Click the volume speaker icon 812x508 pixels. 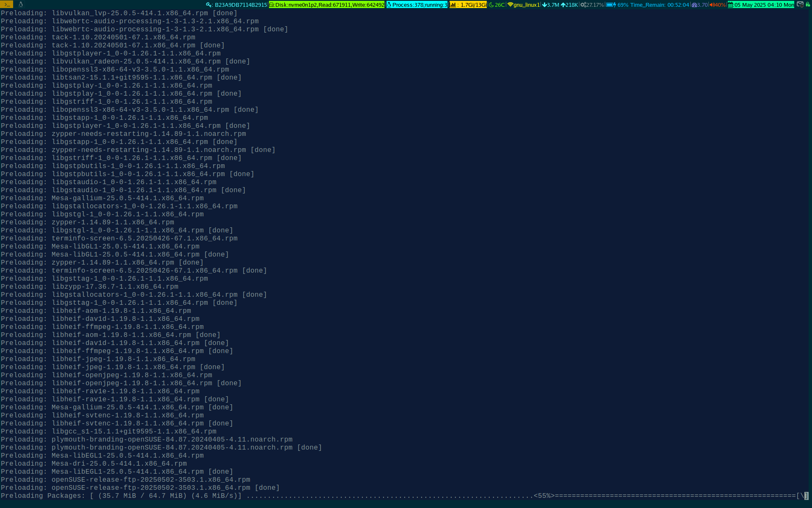712,5
